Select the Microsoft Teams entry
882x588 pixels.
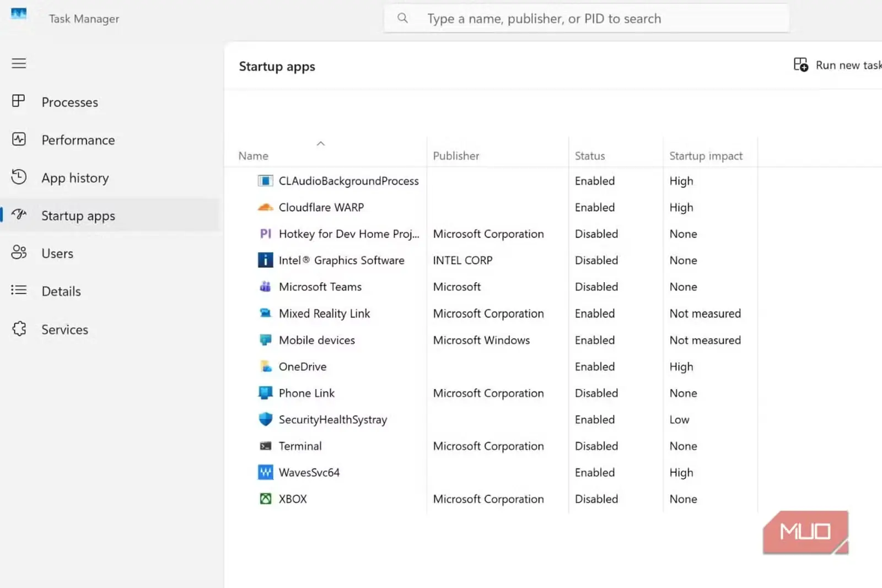click(320, 287)
